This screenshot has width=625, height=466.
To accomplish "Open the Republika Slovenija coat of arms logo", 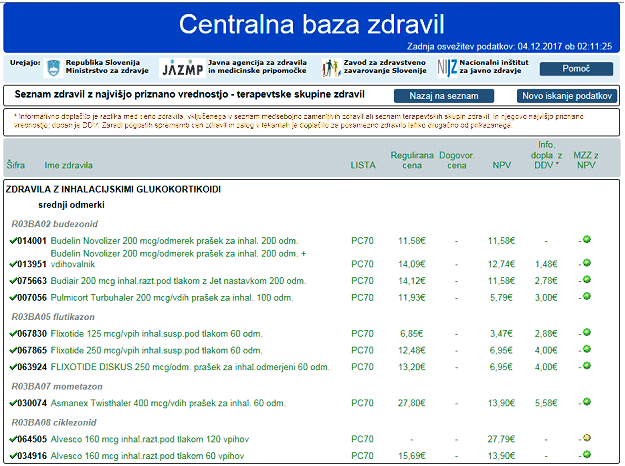I will coord(53,68).
